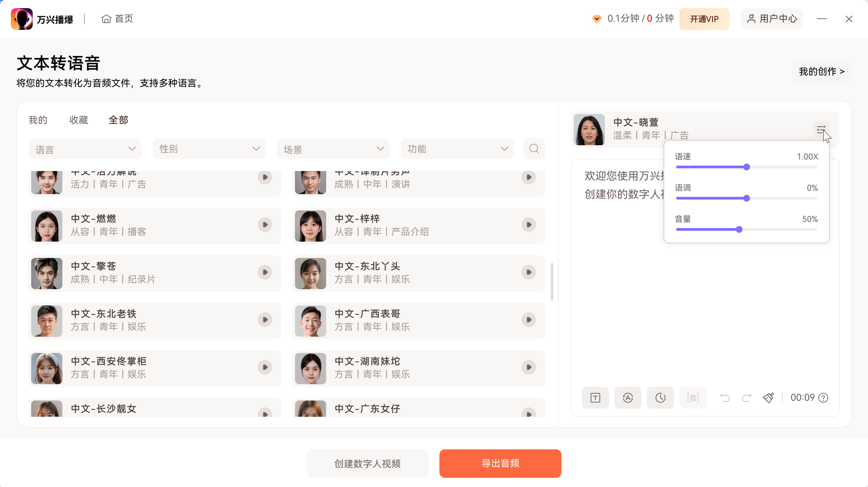Expand the 性别 filter dropdown

209,149
